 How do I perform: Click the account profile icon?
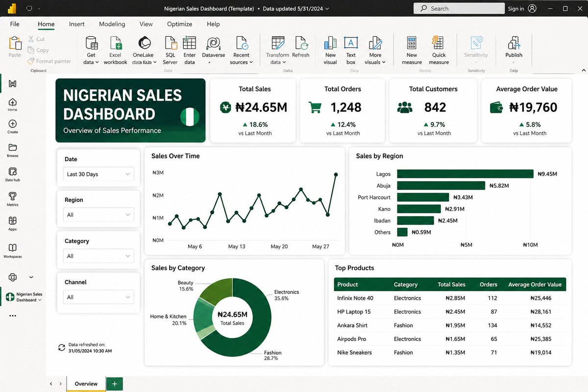(x=532, y=8)
